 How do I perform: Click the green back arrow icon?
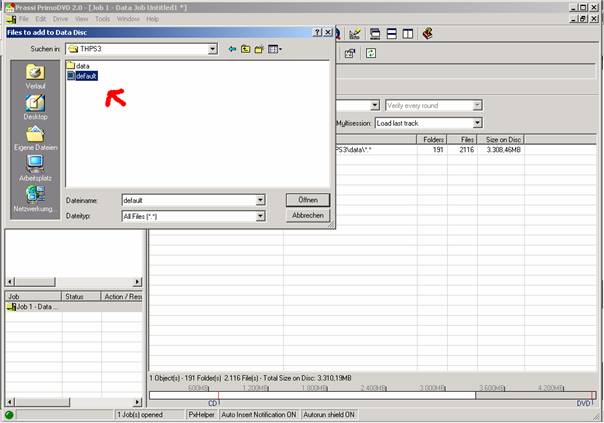pyautogui.click(x=232, y=48)
